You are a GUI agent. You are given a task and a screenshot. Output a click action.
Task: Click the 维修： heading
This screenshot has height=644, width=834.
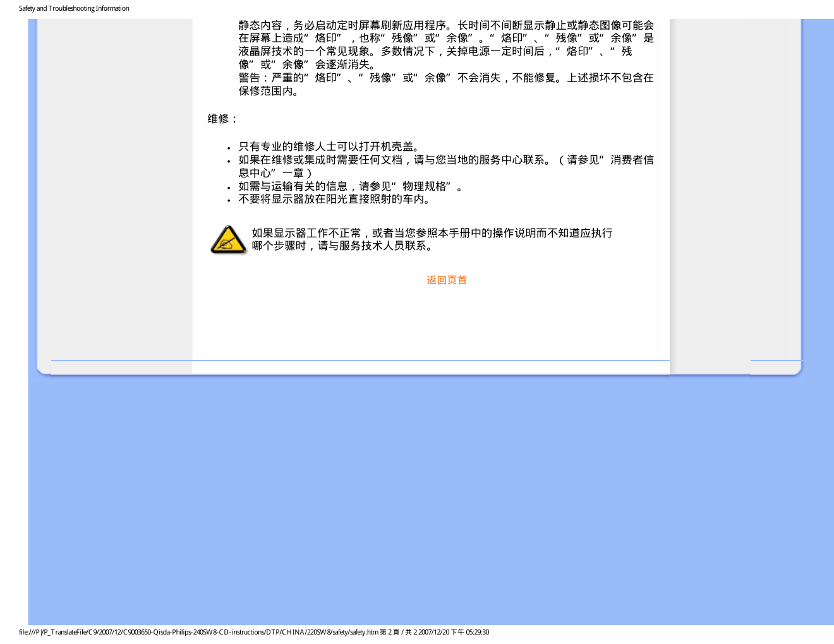223,119
